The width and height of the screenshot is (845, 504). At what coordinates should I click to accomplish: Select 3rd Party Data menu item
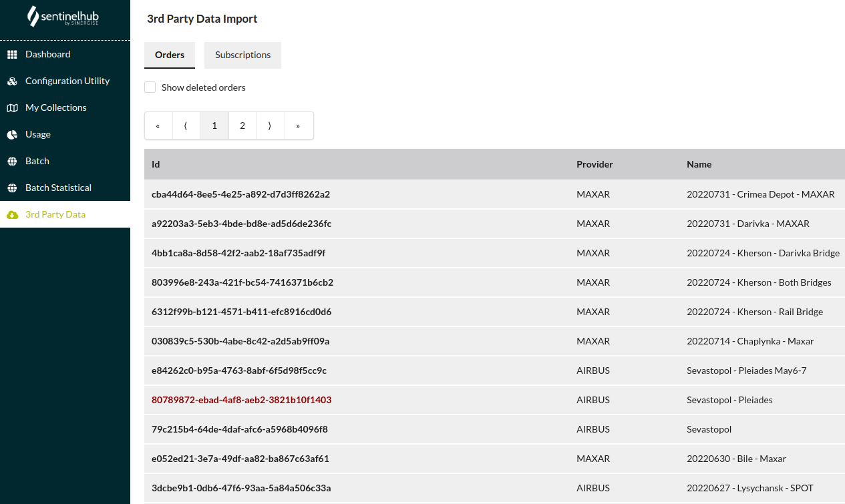pyautogui.click(x=65, y=214)
